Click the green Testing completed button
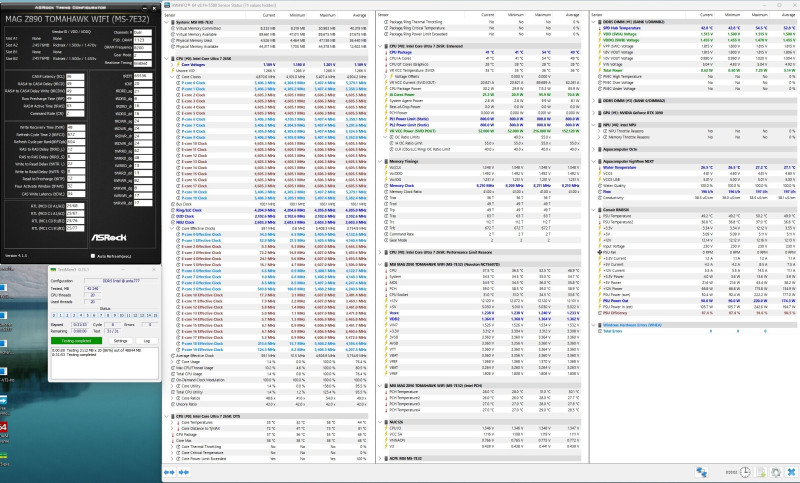The image size is (800, 483). click(x=76, y=341)
